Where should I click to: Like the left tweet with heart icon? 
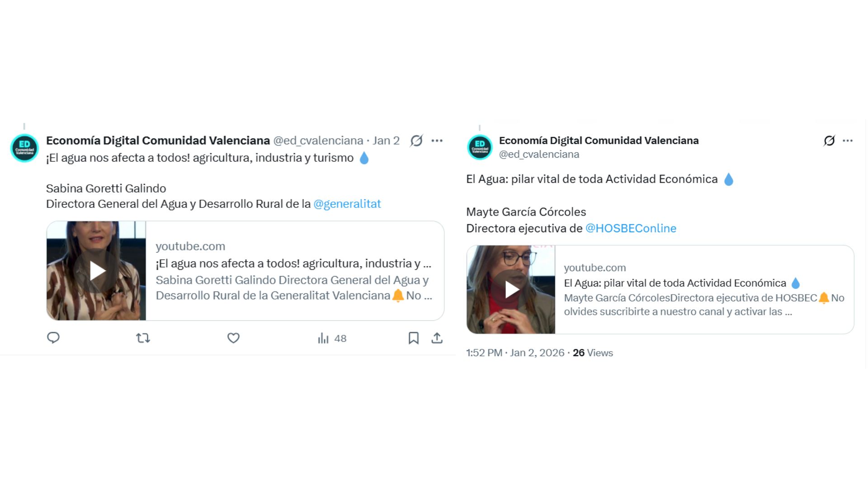pyautogui.click(x=233, y=338)
